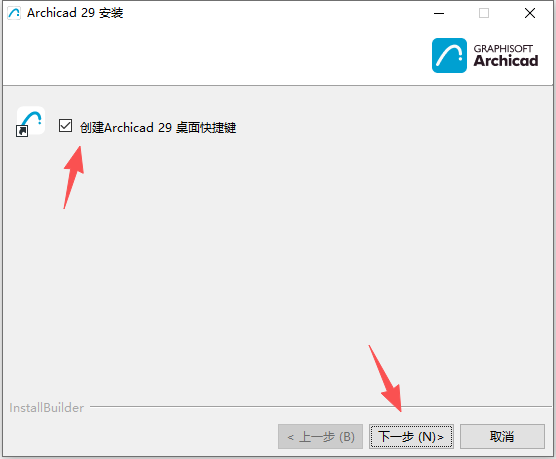Minimize the Archicad 29 installer window
The image size is (556, 459).
tap(439, 13)
